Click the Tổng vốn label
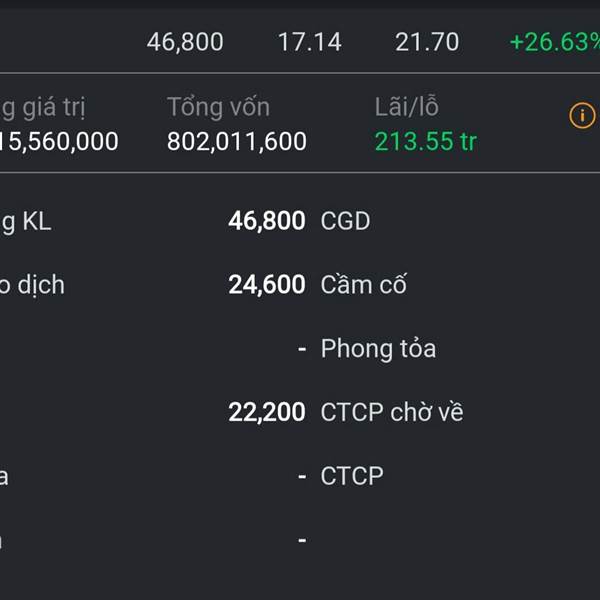This screenshot has width=600, height=600. click(218, 107)
